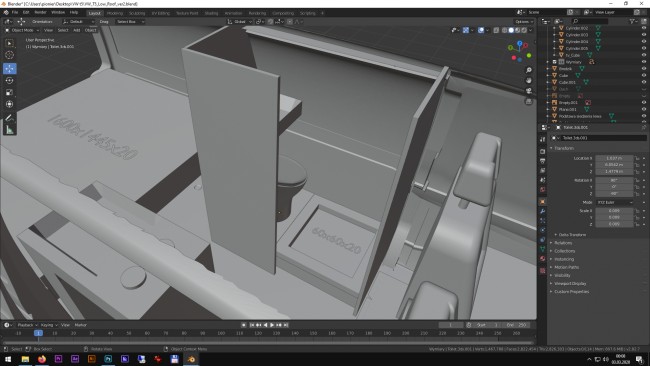Image resolution: width=650 pixels, height=366 pixels.
Task: Hide Cylinder.003 using its eye icon
Action: point(644,35)
